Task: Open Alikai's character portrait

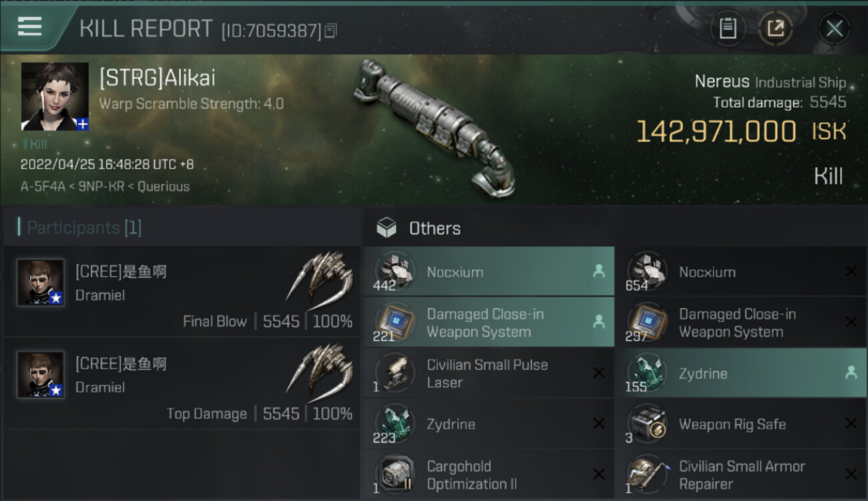Action: [55, 96]
